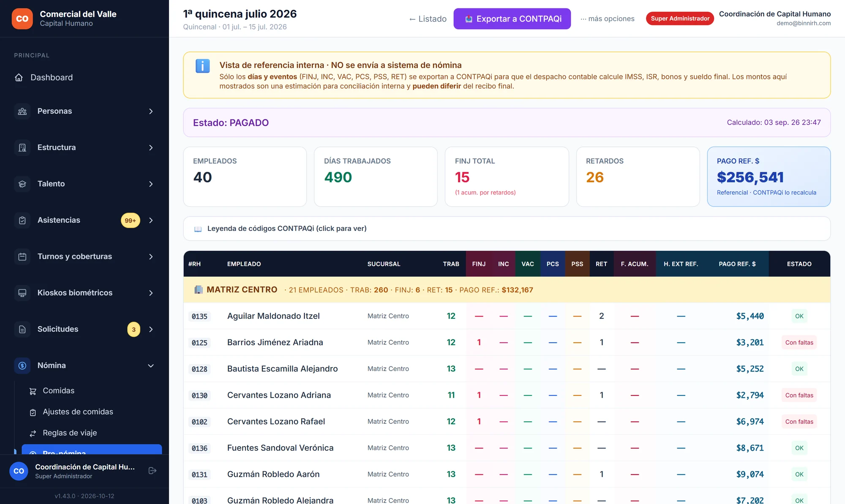The width and height of the screenshot is (845, 504).
Task: Click the Solicitudes document icon
Action: tap(22, 329)
